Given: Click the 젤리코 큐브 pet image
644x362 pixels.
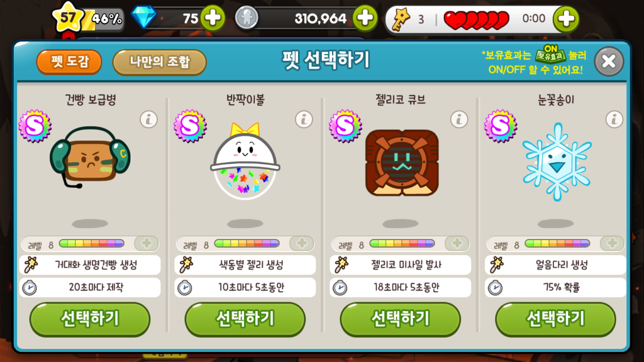Looking at the screenshot, I should pyautogui.click(x=402, y=163).
